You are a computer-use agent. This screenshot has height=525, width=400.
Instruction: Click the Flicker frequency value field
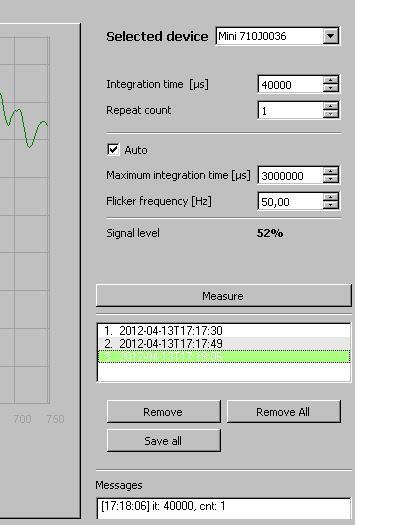click(291, 201)
